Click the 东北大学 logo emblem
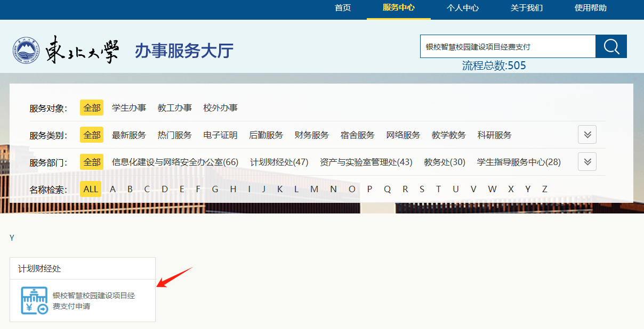The height and width of the screenshot is (329, 644). (27, 51)
